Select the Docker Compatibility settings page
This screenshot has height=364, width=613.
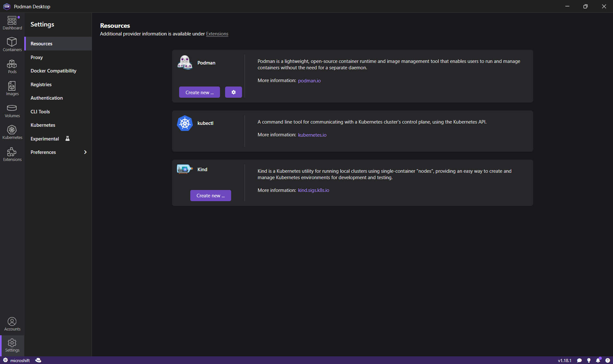tap(53, 71)
